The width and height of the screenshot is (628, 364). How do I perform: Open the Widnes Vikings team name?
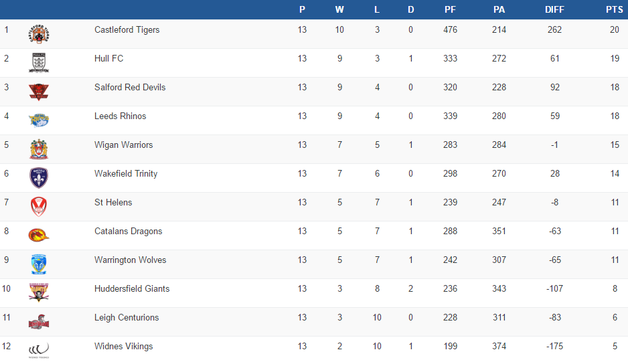coord(123,346)
